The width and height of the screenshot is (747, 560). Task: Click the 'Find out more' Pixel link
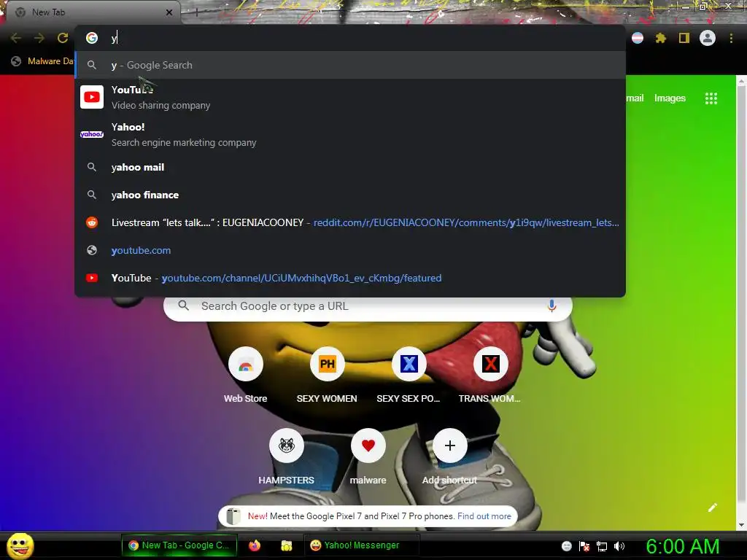[x=484, y=516]
